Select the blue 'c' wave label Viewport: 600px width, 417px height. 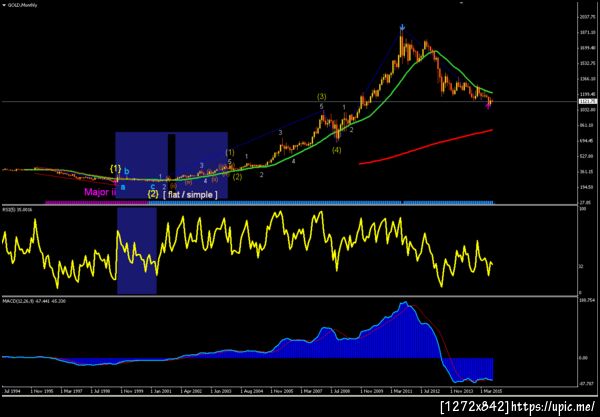[x=153, y=187]
